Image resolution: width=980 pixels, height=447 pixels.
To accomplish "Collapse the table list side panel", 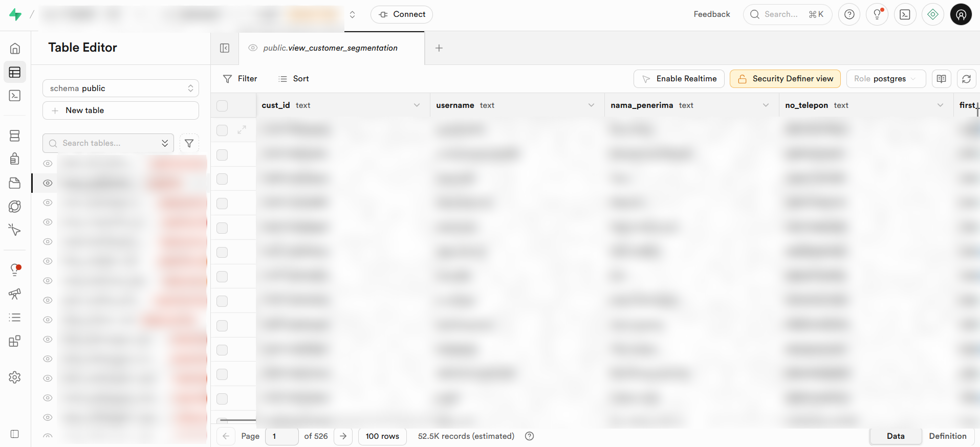I will (225, 48).
